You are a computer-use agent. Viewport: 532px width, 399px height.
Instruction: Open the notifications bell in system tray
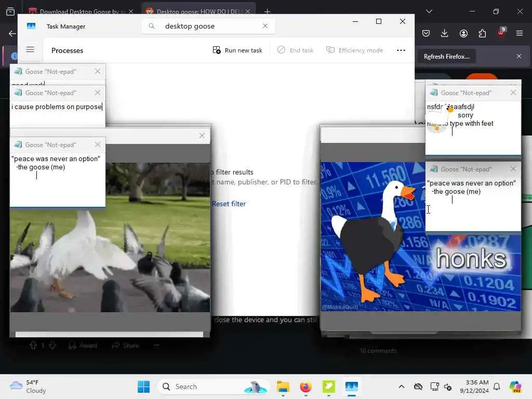point(497,387)
